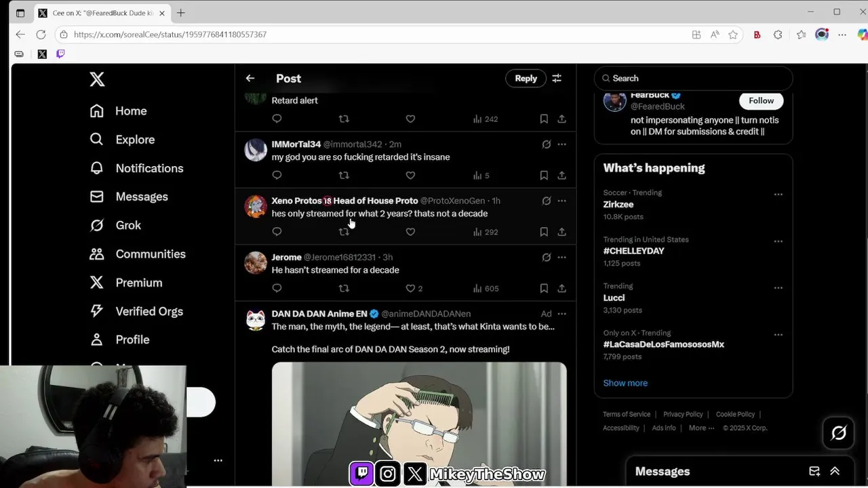The width and height of the screenshot is (868, 488).
Task: Open more options for #CHELLEYDAY trend
Action: point(778,241)
